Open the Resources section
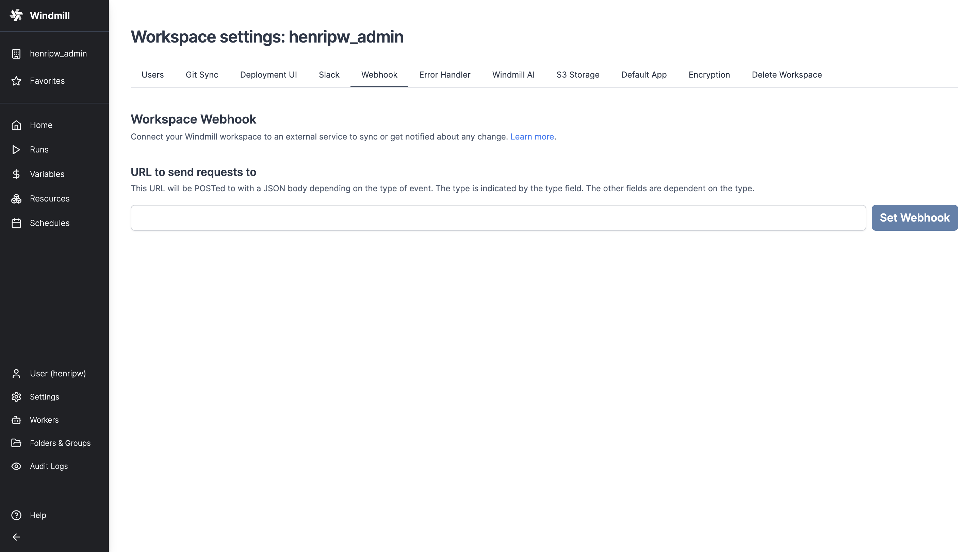Image resolution: width=980 pixels, height=552 pixels. 49,198
